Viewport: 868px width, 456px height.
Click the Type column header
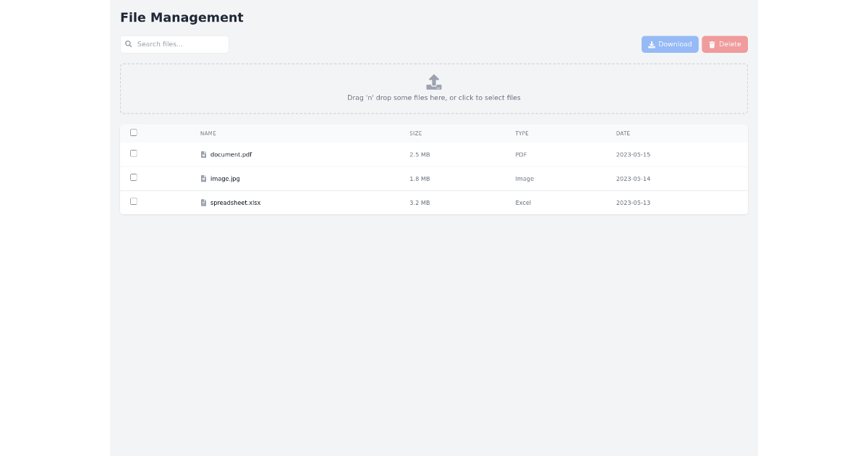point(522,134)
